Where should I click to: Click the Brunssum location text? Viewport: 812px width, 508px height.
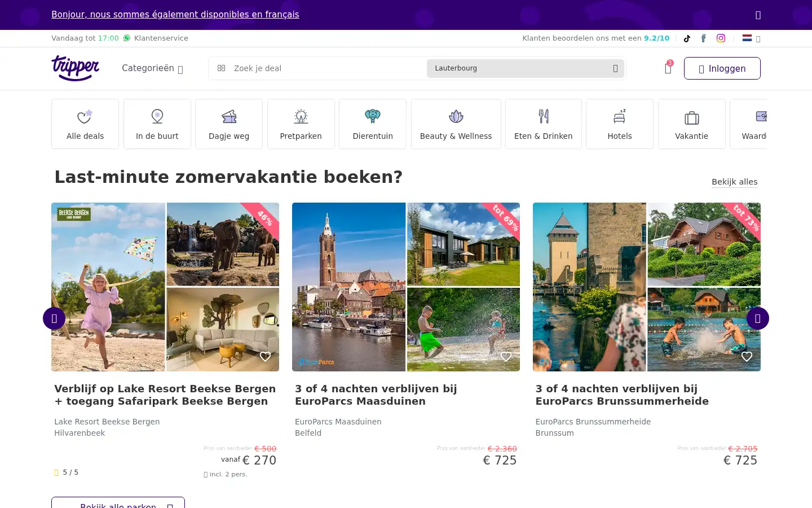pos(555,433)
